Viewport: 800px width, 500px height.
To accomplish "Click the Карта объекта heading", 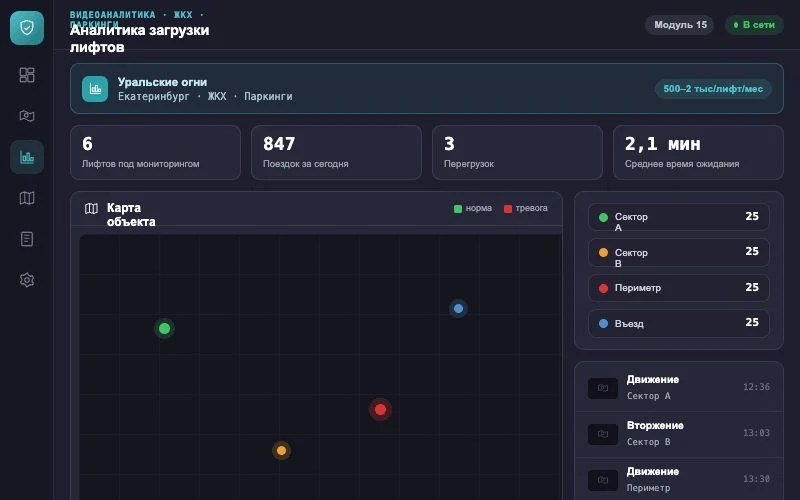I will tap(131, 215).
